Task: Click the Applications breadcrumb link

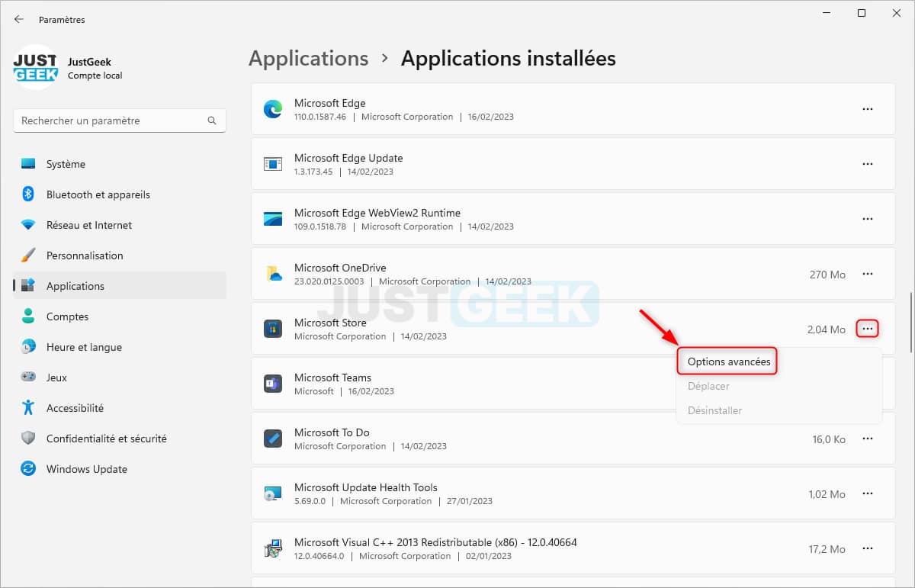Action: [x=309, y=58]
